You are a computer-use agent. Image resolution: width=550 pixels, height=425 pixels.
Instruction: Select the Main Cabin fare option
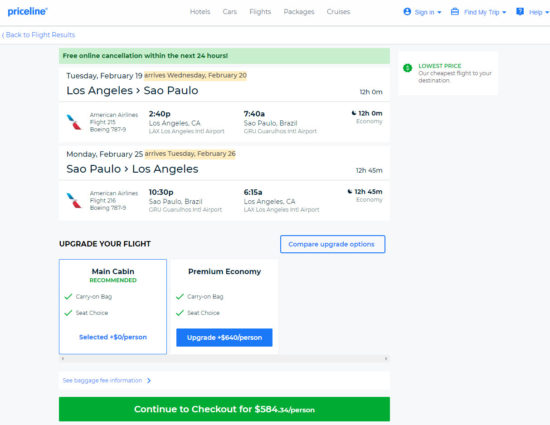(x=113, y=307)
